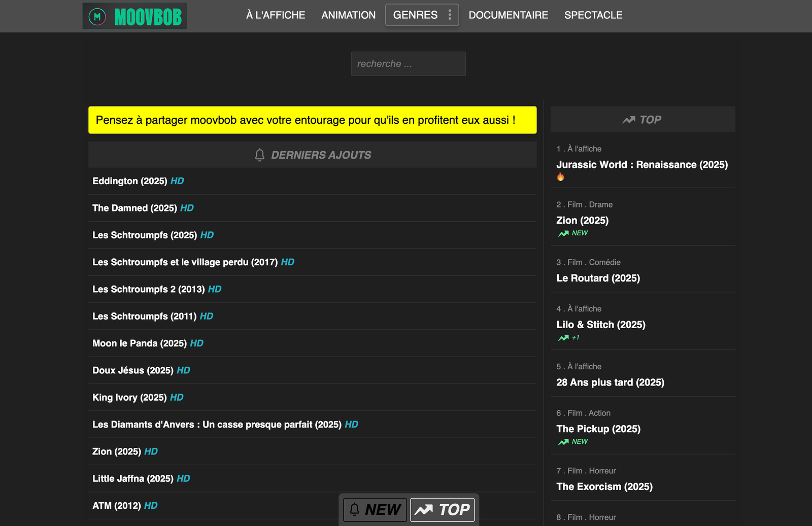
Task: Click '1 . À l'affiche' label
Action: [x=579, y=149]
